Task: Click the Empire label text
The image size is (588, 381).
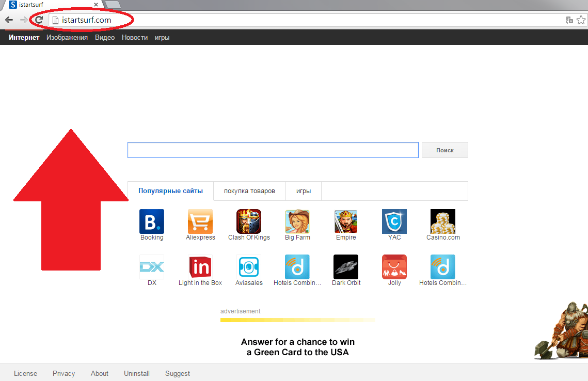Action: (346, 237)
